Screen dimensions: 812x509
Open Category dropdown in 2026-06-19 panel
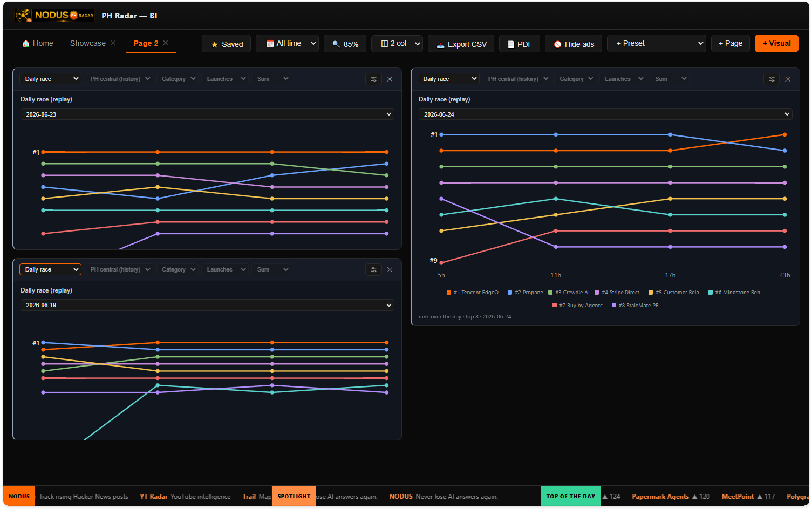pyautogui.click(x=178, y=269)
